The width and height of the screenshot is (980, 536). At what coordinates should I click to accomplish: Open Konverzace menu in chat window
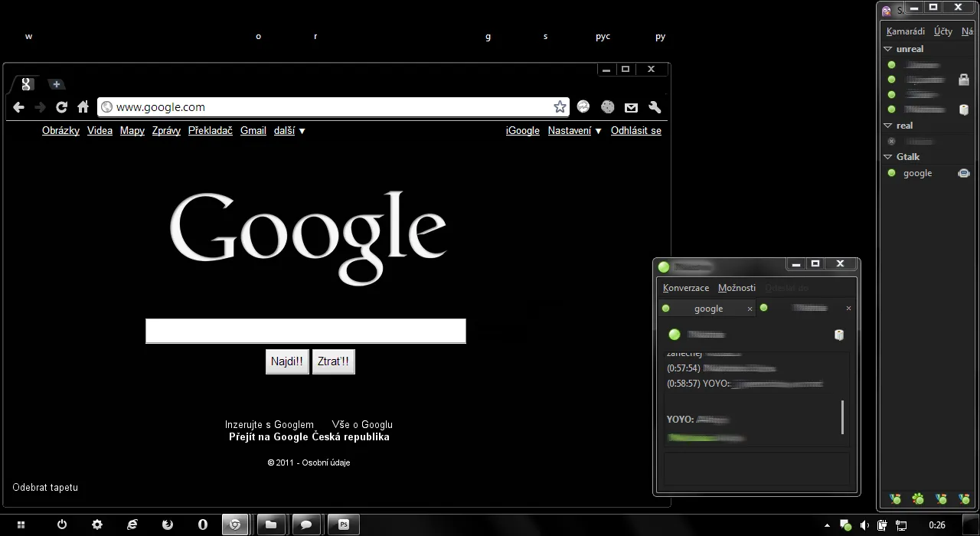[x=686, y=288]
